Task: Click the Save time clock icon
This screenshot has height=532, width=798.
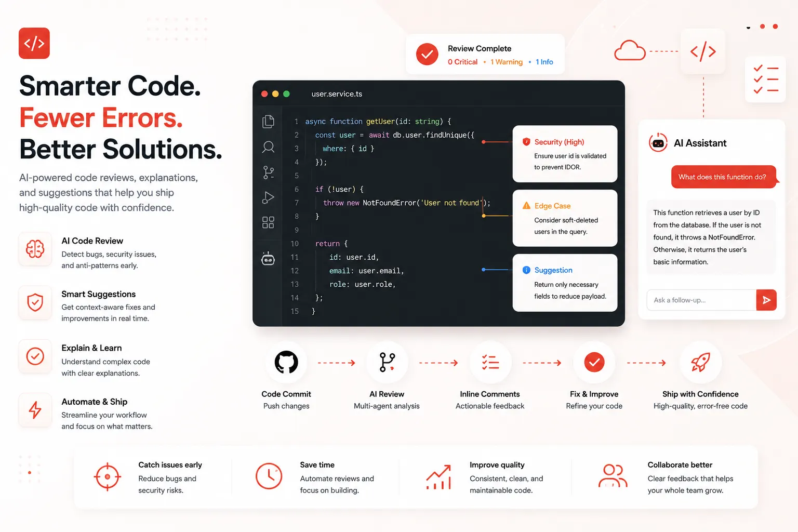Action: pyautogui.click(x=269, y=476)
